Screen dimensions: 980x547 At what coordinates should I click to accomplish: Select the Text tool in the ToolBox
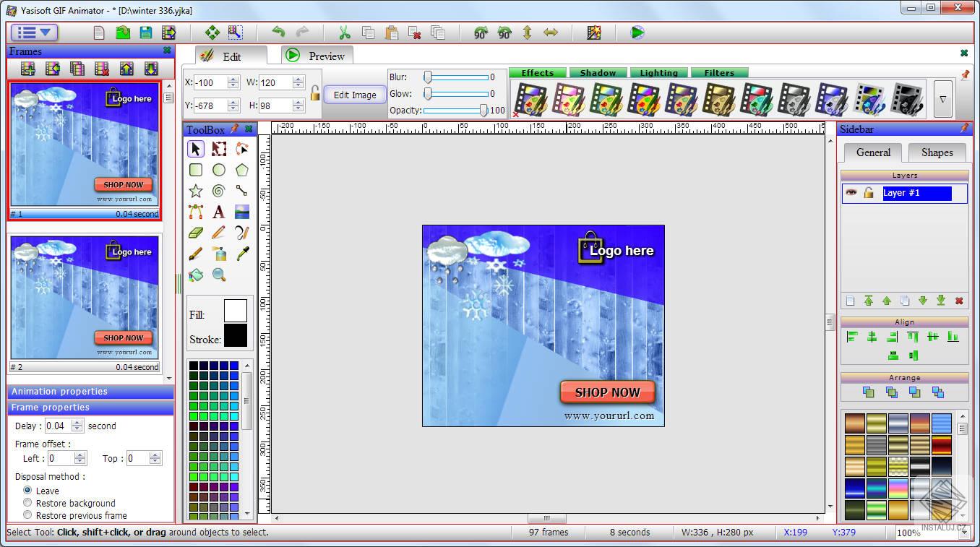pos(218,212)
